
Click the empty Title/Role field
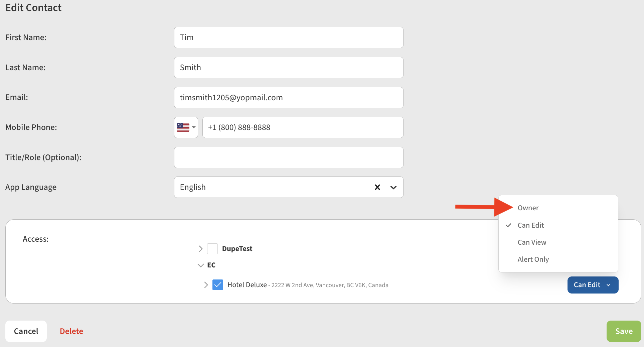pos(288,157)
